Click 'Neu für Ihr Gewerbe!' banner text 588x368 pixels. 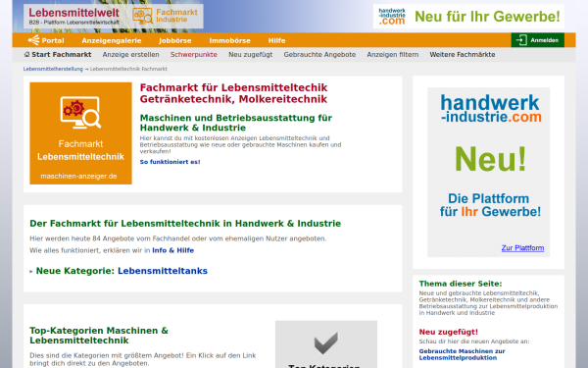pyautogui.click(x=487, y=16)
